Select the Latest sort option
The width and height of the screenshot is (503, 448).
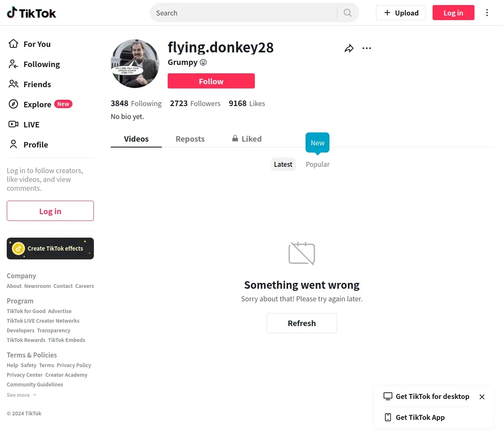click(x=283, y=164)
